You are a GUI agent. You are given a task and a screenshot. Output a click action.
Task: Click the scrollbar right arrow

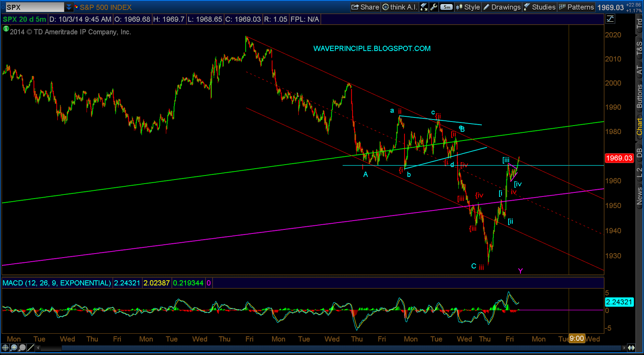pos(624,348)
